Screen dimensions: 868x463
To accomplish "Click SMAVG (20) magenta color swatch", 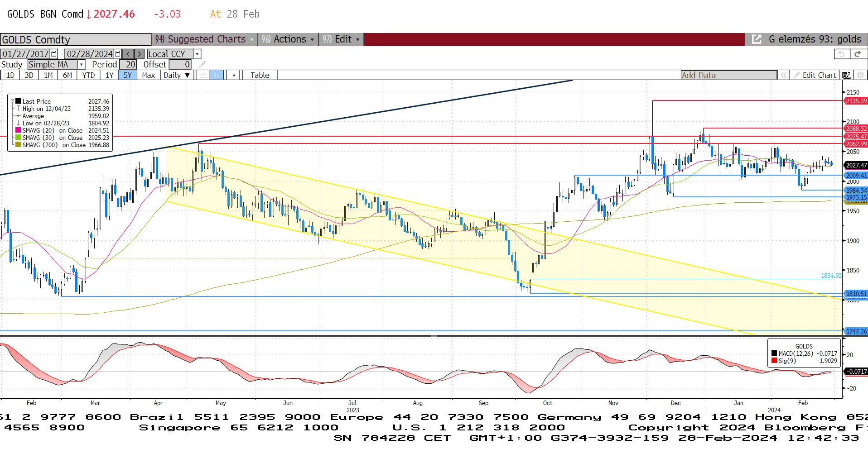I will click(18, 130).
